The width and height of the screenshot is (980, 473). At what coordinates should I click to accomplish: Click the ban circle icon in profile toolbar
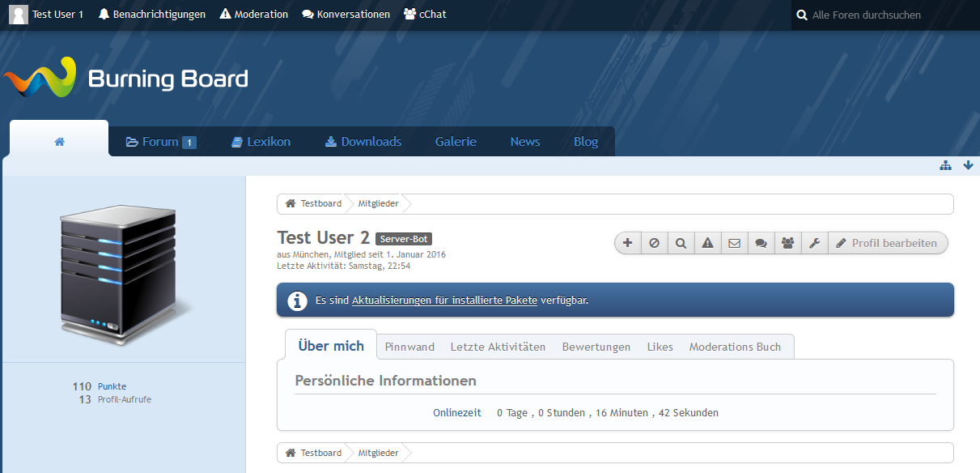655,243
